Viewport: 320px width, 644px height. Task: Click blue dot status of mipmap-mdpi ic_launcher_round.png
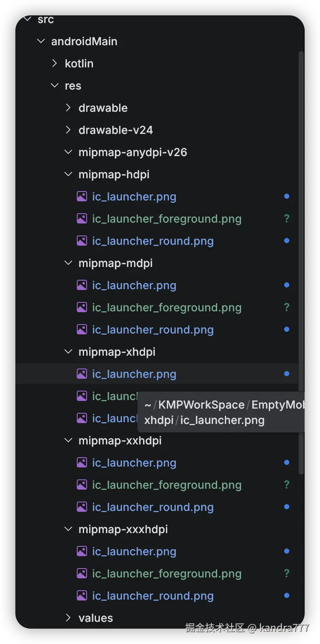pyautogui.click(x=287, y=329)
